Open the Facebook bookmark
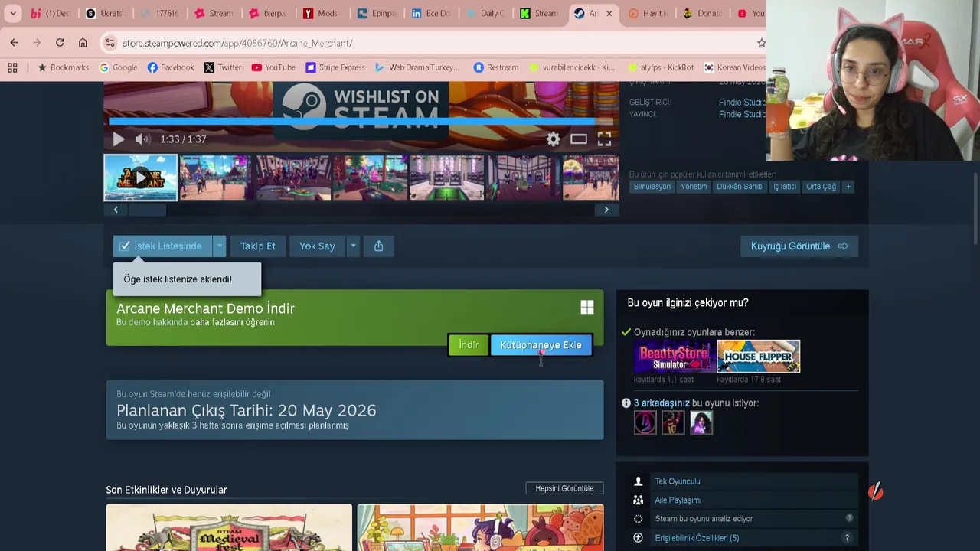The width and height of the screenshot is (980, 551). tap(170, 67)
